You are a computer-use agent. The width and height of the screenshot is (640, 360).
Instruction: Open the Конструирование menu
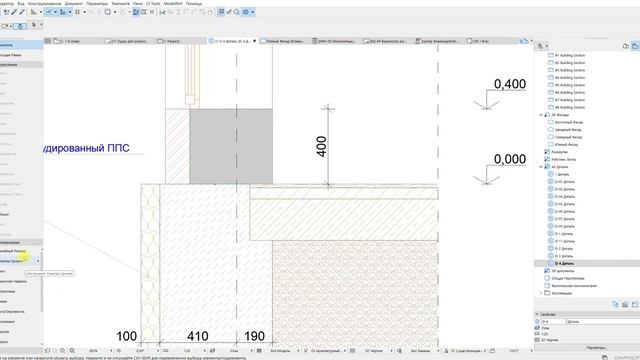pyautogui.click(x=44, y=3)
